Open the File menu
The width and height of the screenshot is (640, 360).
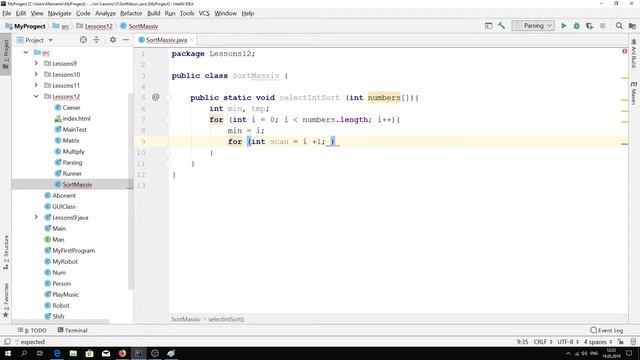point(7,13)
